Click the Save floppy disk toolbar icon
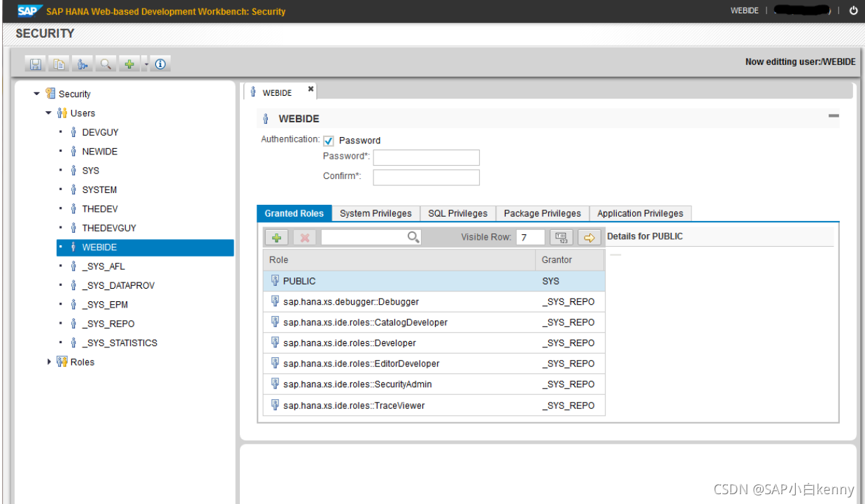 click(36, 64)
